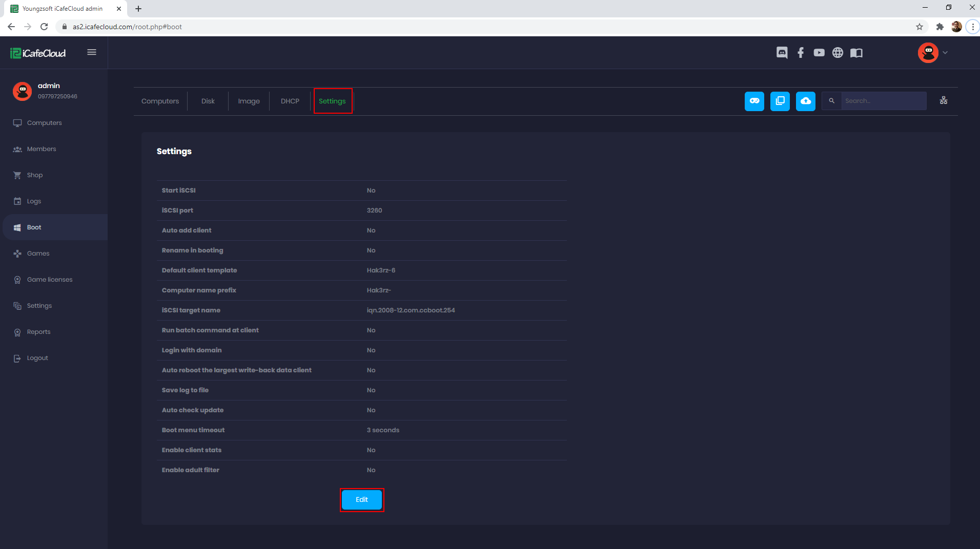Open the YouTube icon link
This screenshot has width=980, height=549.
[x=819, y=53]
